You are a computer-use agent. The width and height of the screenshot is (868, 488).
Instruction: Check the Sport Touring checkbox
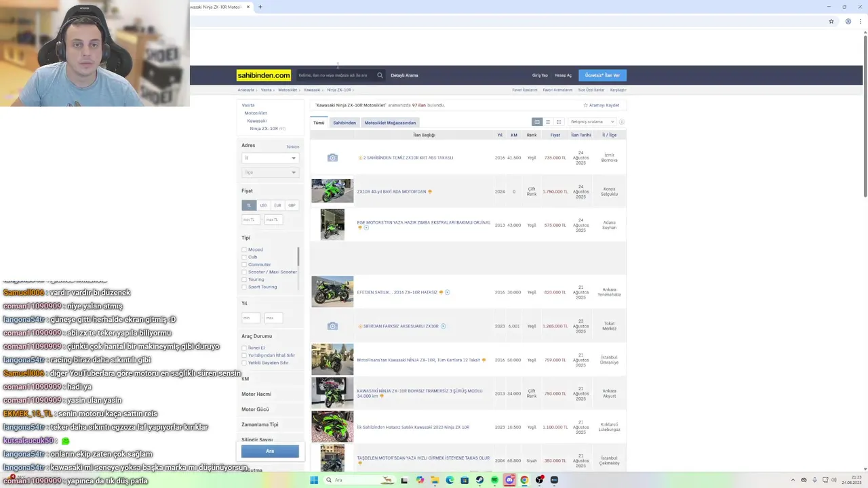244,287
